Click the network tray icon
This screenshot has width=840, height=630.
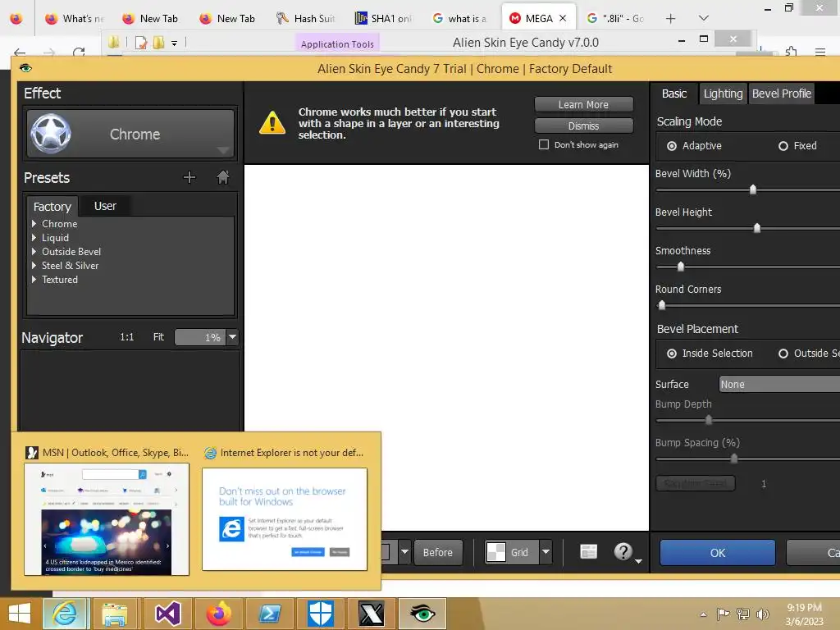click(x=743, y=614)
